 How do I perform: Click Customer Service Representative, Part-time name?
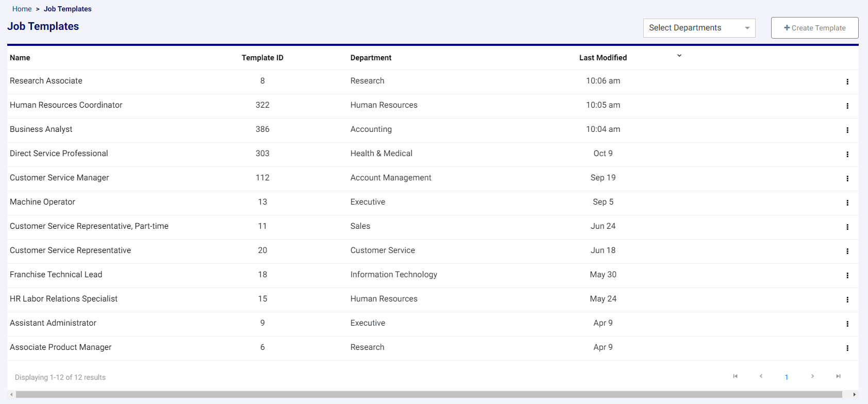89,226
